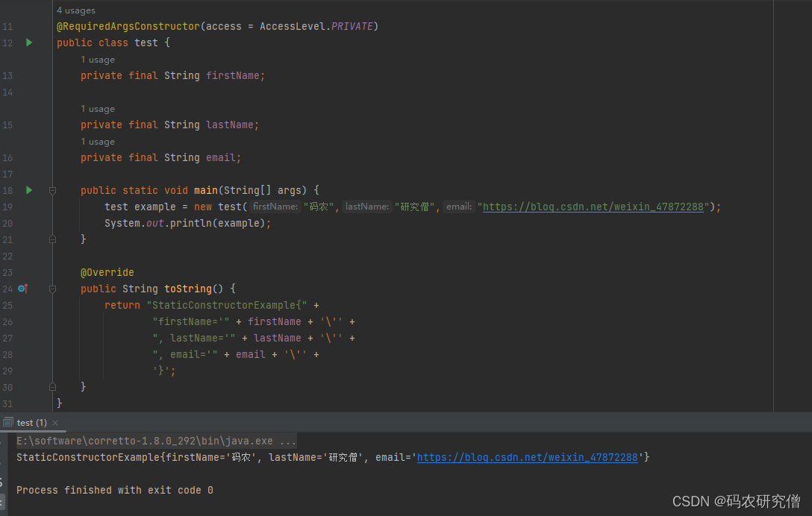
Task: Click the run window icon on the test (1) tab
Action: click(7, 422)
